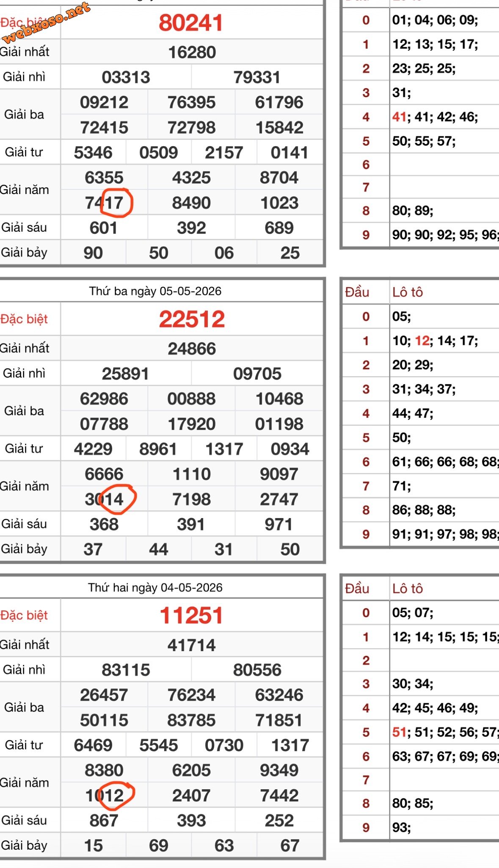Click first prize number 16280

[x=192, y=53]
